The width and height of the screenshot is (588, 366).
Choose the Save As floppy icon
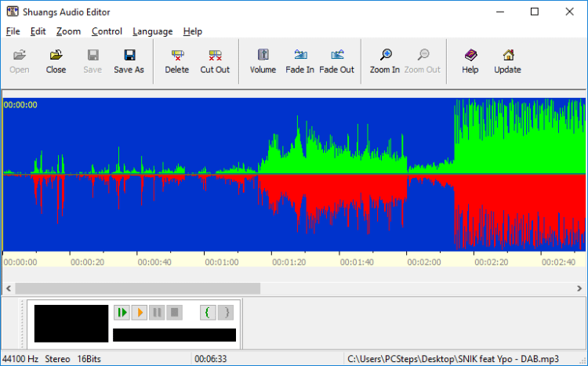[129, 55]
